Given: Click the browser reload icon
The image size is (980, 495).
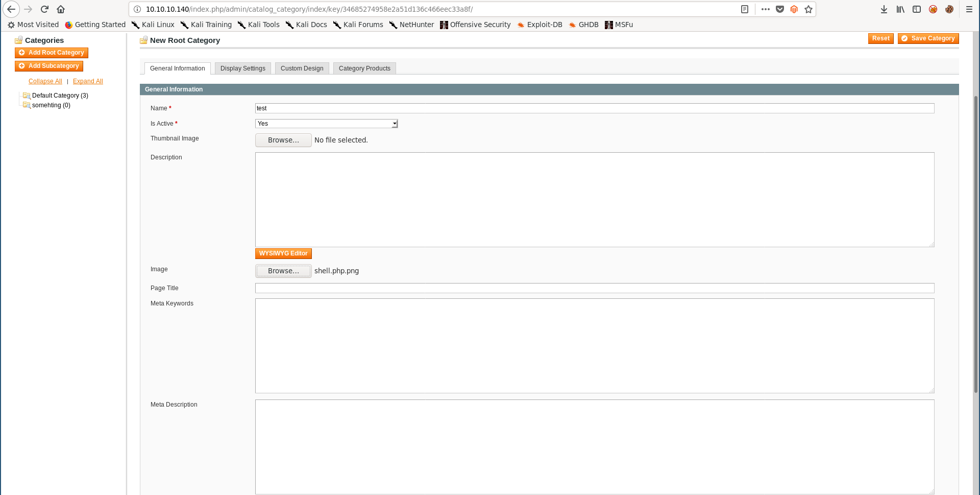Looking at the screenshot, I should 44,9.
